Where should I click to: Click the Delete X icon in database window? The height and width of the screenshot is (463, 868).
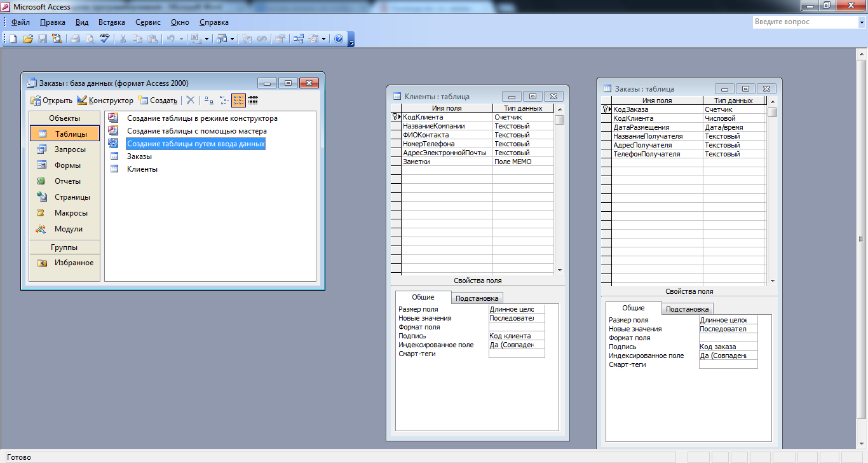[190, 100]
